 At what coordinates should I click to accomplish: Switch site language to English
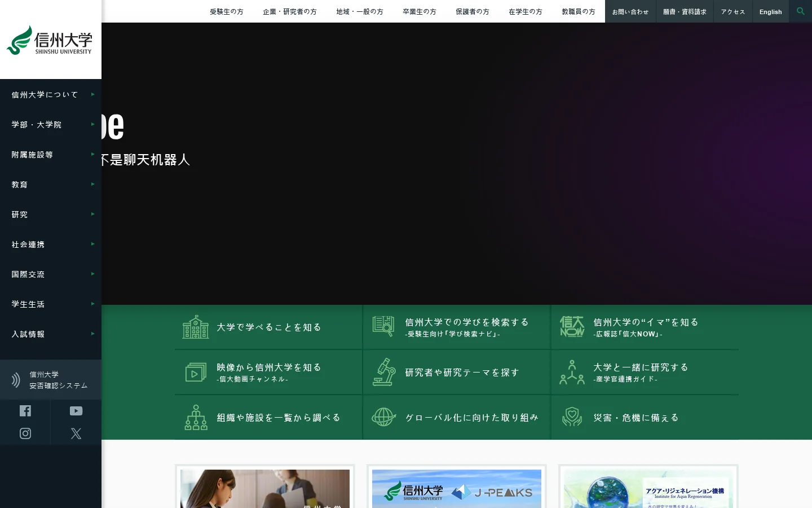click(x=771, y=11)
